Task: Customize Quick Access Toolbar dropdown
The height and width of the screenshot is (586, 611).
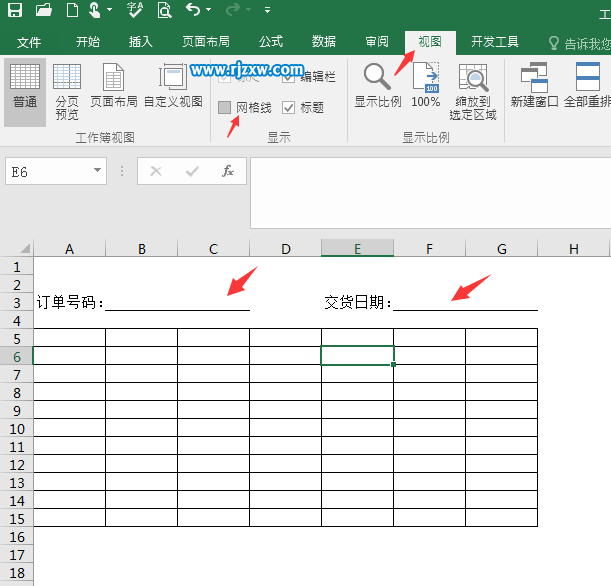Action: pos(267,10)
